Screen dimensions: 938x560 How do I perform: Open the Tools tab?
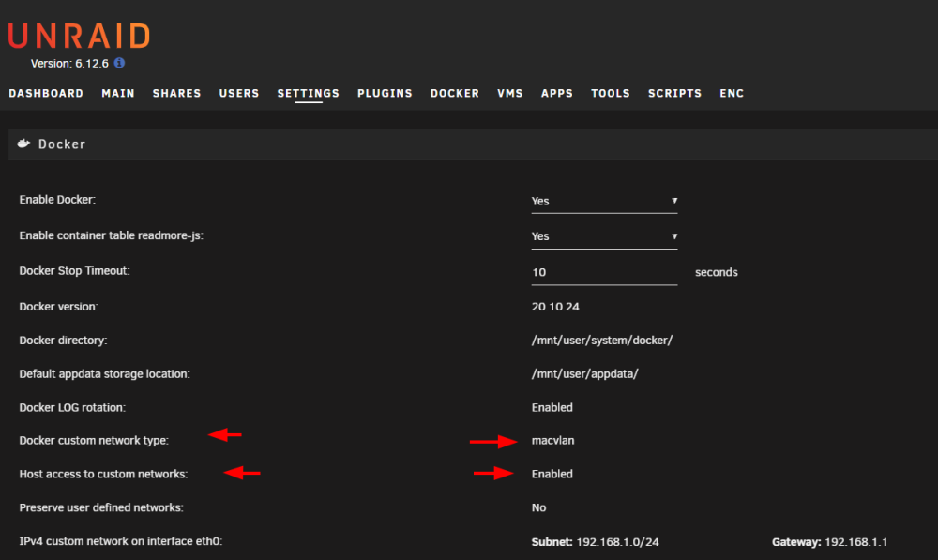tap(611, 94)
